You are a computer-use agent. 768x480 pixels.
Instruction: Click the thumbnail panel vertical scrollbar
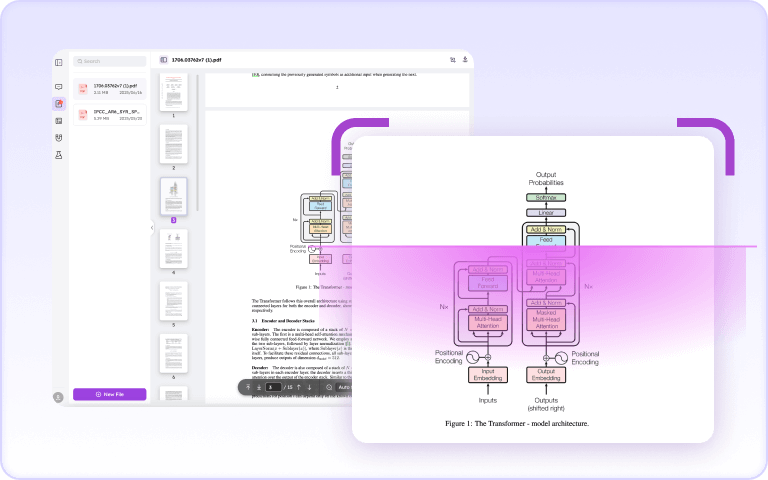pos(197,142)
